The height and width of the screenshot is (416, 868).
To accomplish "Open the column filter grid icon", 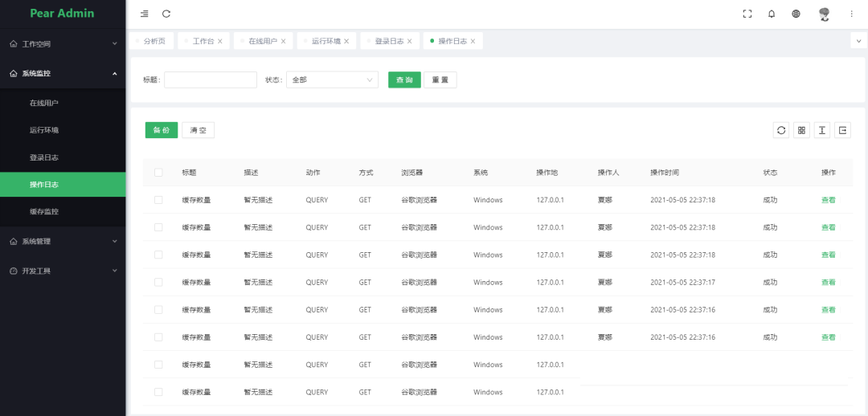I will coord(801,130).
